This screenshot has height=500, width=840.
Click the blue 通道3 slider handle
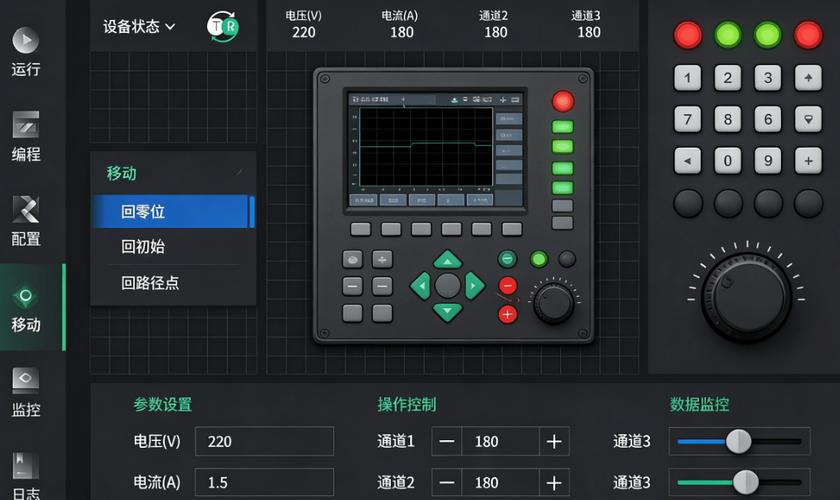[x=739, y=442]
